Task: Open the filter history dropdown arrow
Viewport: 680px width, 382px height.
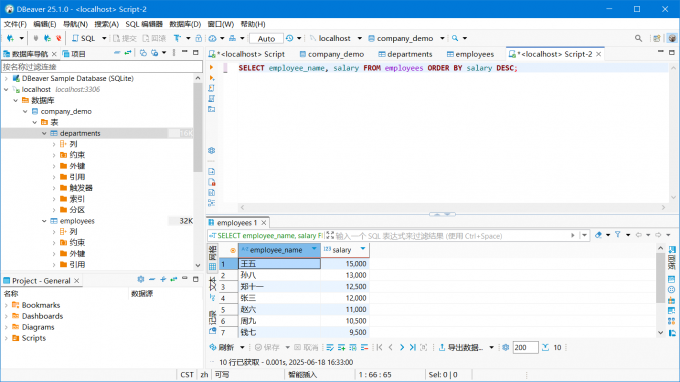Action: pos(585,235)
